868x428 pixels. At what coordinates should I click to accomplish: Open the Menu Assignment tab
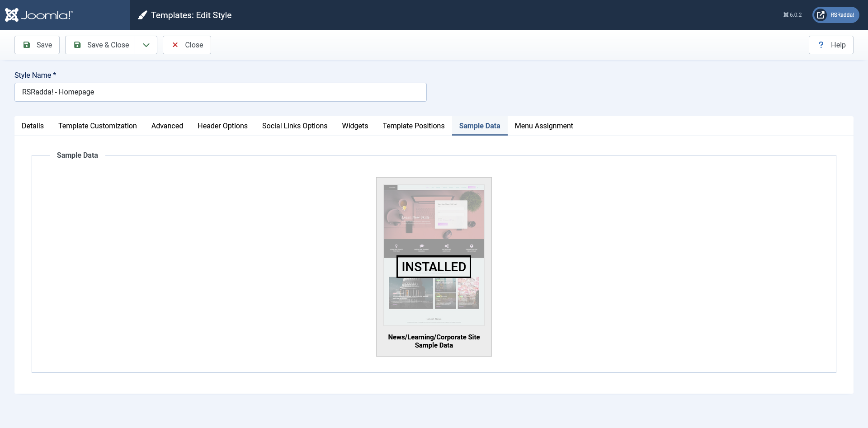[543, 126]
